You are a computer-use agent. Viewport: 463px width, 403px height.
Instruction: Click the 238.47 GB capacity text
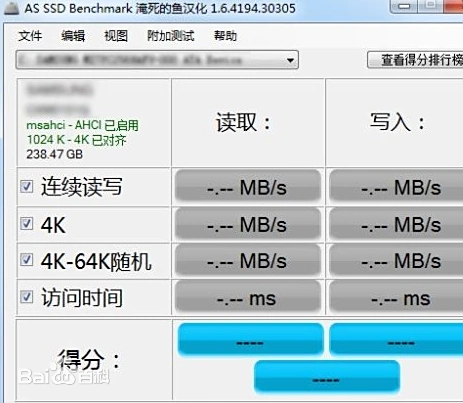point(55,154)
